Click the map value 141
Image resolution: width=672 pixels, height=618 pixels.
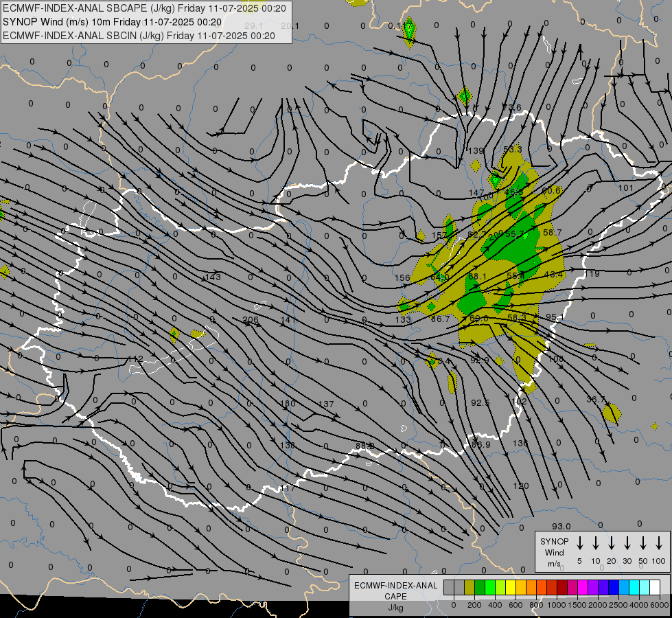(x=288, y=319)
